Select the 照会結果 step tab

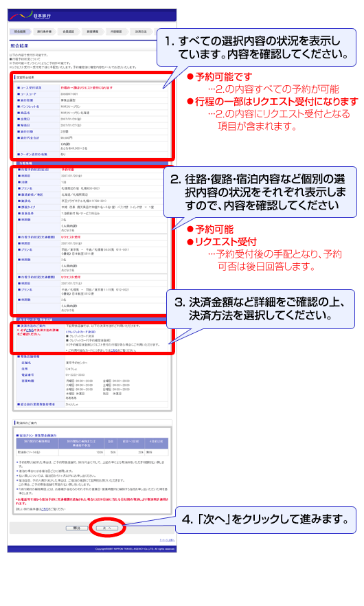tap(21, 32)
